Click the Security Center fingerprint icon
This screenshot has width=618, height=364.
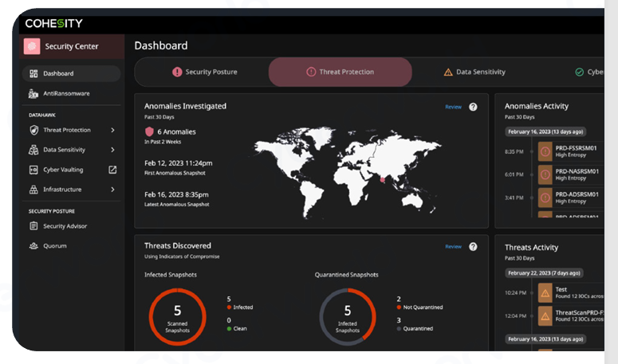32,46
